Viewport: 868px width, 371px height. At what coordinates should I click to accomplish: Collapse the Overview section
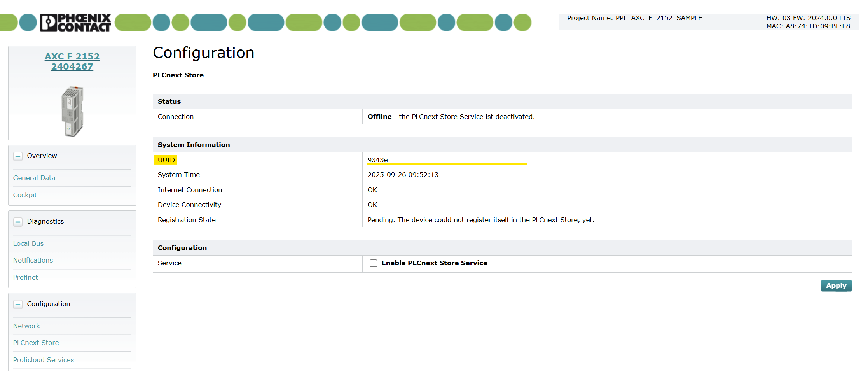coord(18,156)
